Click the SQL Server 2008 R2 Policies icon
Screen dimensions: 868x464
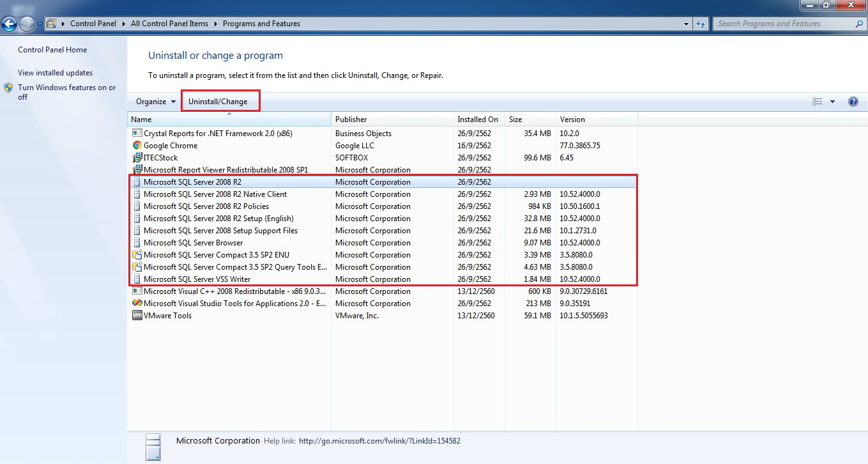[137, 206]
